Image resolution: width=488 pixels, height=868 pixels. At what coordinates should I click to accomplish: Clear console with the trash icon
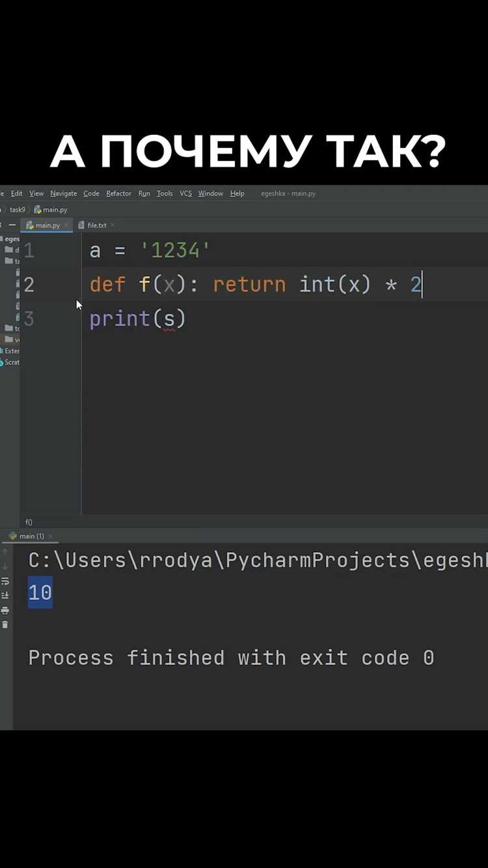(5, 624)
